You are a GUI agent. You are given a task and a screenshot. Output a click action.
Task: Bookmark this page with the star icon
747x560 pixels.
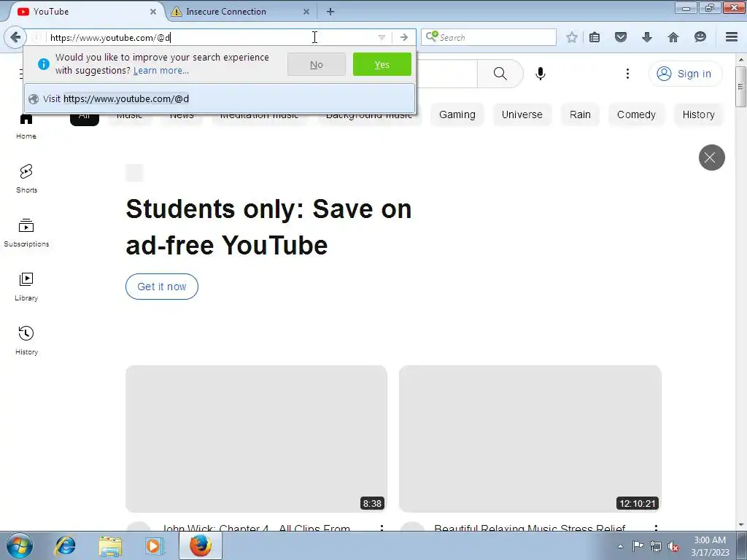pos(572,37)
